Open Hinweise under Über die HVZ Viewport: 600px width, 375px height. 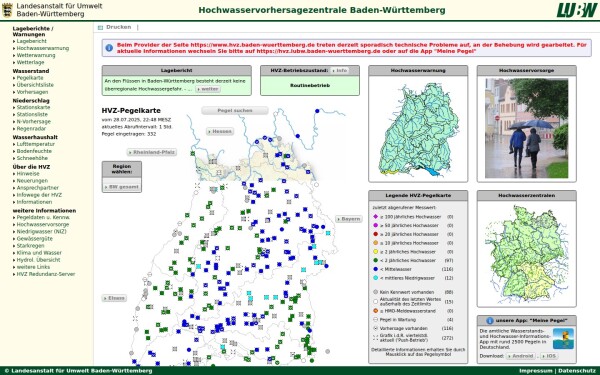(28, 174)
